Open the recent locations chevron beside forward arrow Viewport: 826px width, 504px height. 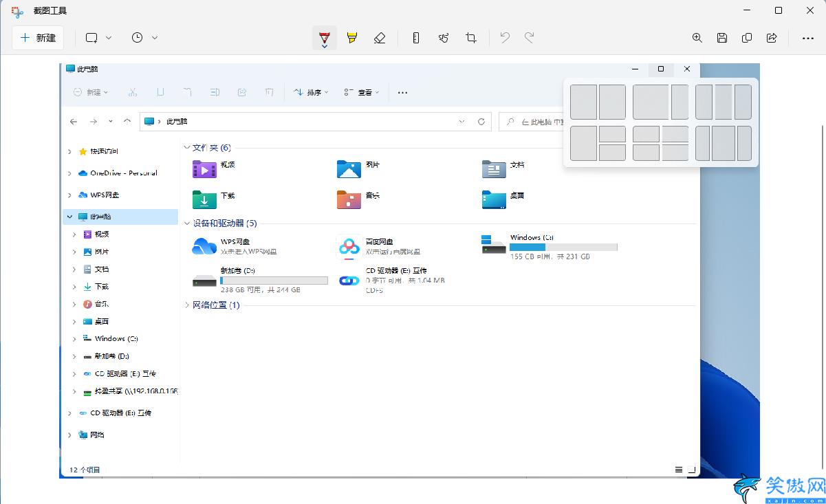click(111, 121)
